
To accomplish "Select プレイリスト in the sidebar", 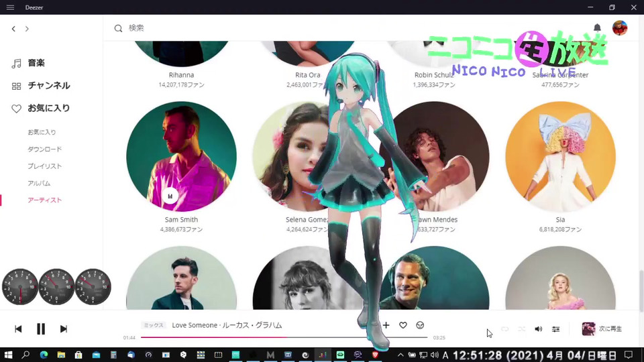I will point(44,166).
